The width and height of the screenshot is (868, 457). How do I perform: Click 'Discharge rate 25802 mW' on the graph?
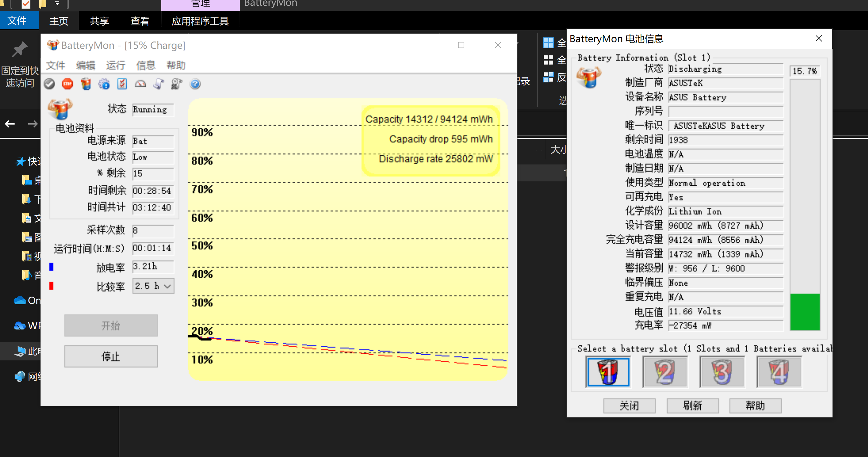pyautogui.click(x=436, y=159)
